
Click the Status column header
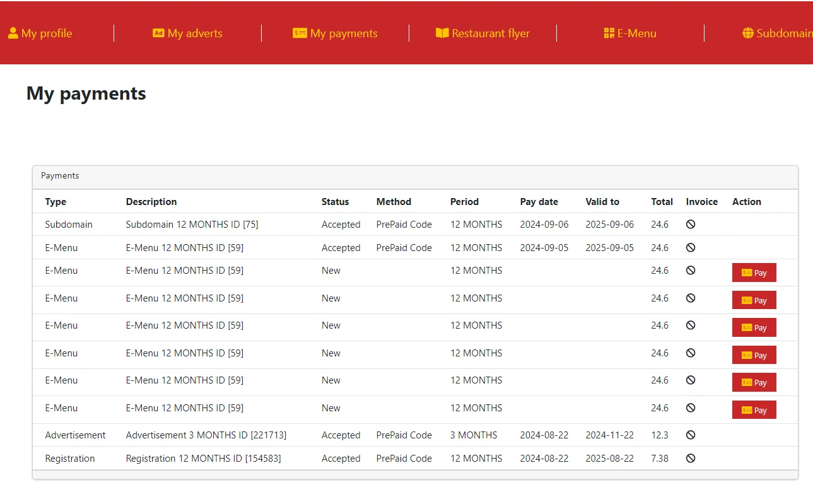(335, 202)
